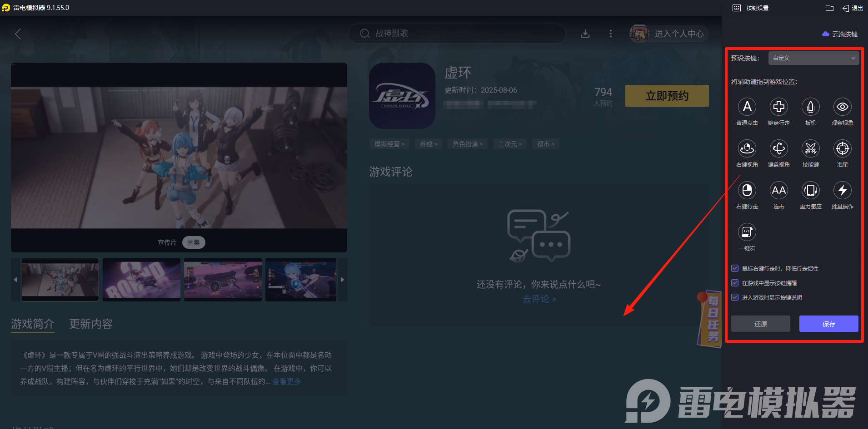Choose the 重力感应 gravity sensor tool

click(x=810, y=191)
